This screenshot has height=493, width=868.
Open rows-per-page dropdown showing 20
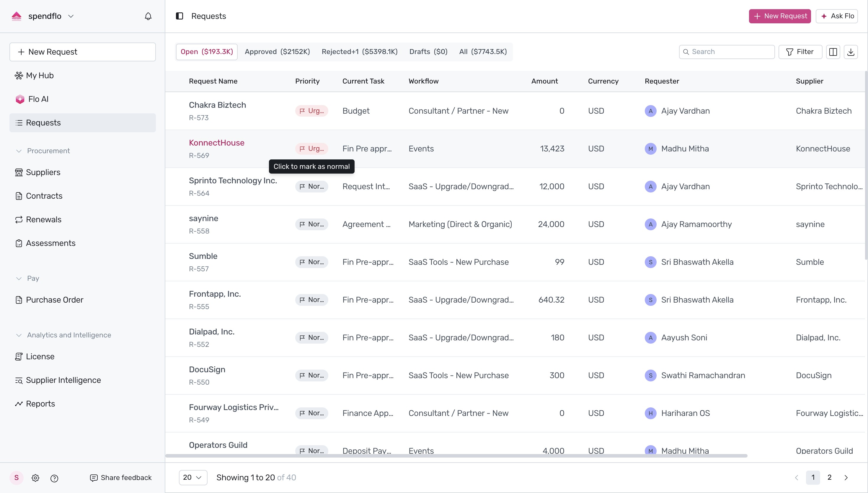coord(192,477)
